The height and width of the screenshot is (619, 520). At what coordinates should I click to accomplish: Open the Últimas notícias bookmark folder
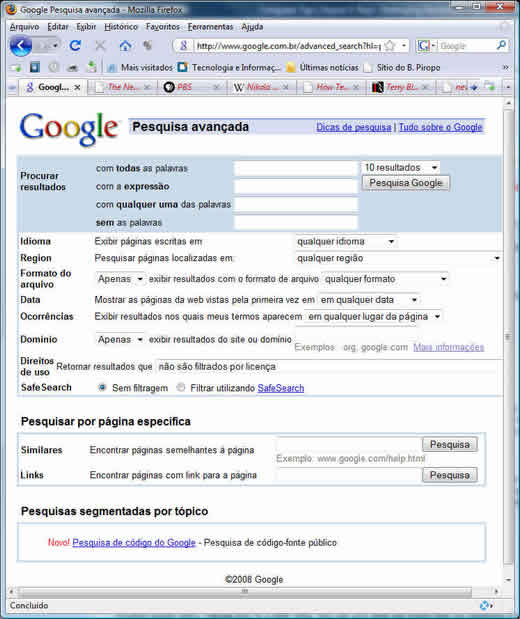(323, 68)
